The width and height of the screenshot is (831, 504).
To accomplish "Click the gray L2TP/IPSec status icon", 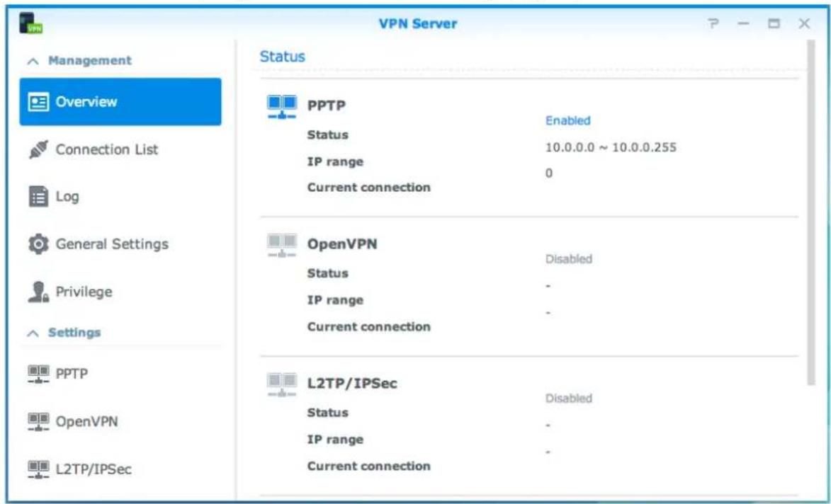I will (x=282, y=384).
